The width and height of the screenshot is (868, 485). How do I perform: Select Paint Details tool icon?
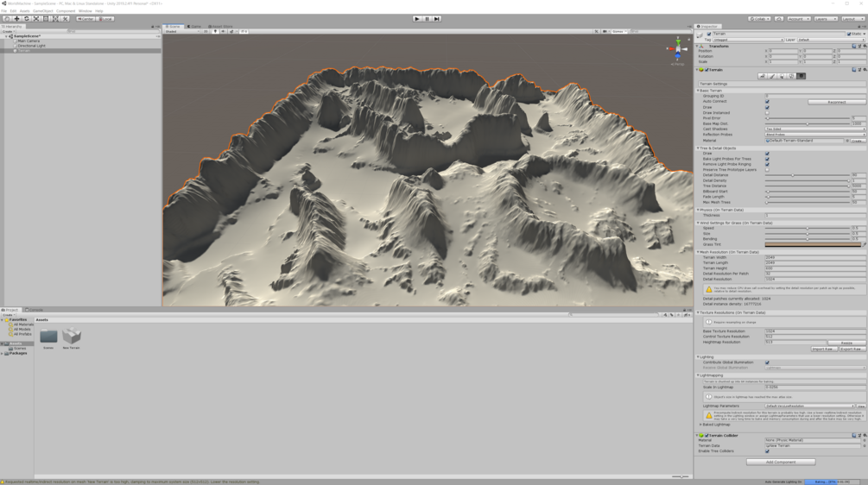[792, 76]
